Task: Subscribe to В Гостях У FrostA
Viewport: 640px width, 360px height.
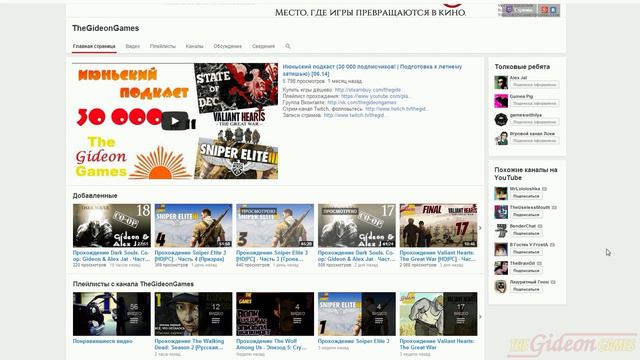Action: click(x=526, y=252)
